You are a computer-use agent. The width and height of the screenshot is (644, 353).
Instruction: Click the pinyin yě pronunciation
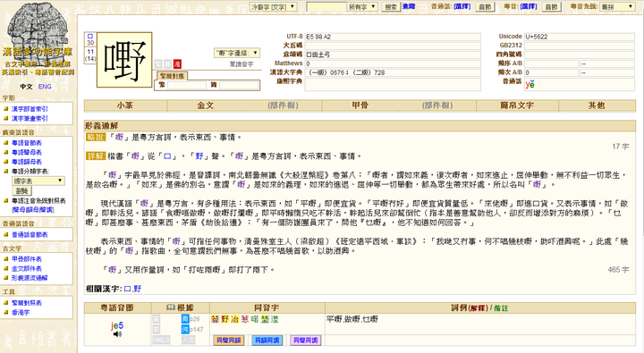pyautogui.click(x=530, y=84)
